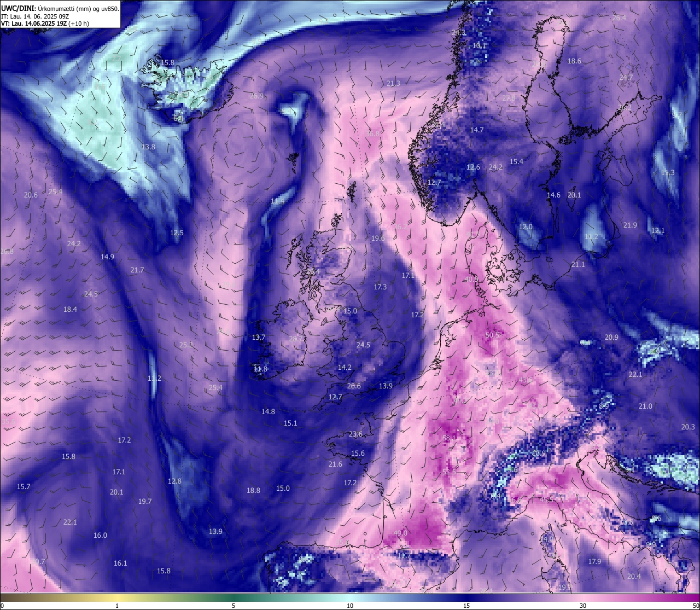Click the 13.7 value west of Ireland
The height and width of the screenshot is (610, 700).
[x=259, y=337]
